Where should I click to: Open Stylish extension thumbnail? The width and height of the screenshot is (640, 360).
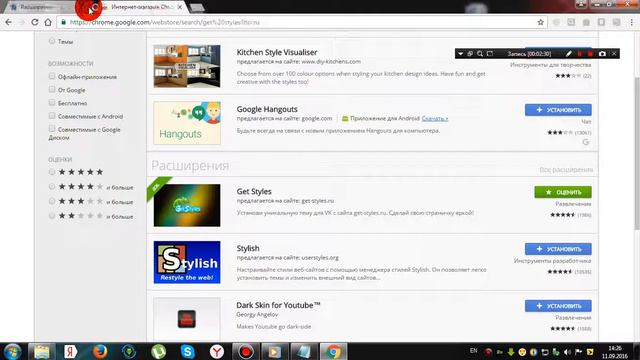pos(187,262)
